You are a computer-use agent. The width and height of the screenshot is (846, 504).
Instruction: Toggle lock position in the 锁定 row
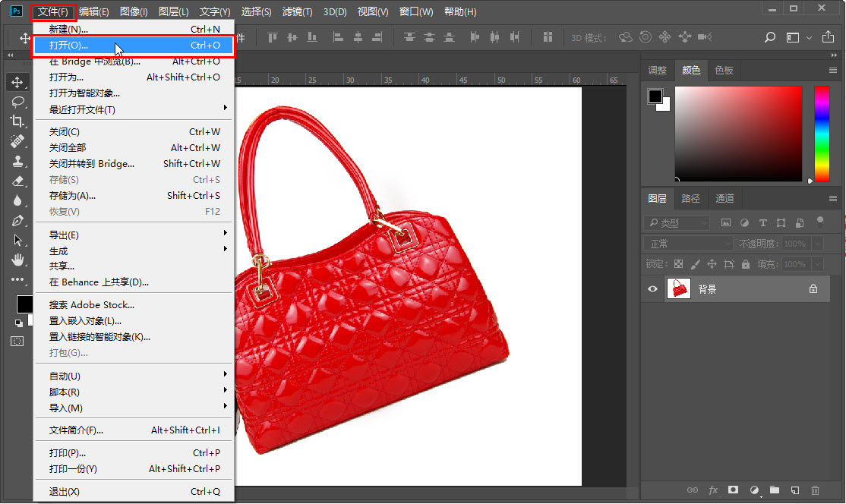712,264
